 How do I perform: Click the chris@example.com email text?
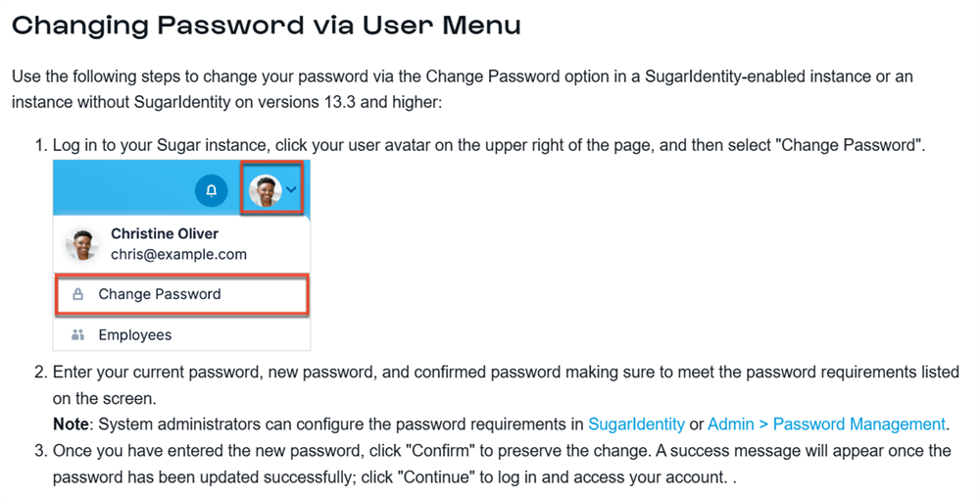pyautogui.click(x=178, y=255)
